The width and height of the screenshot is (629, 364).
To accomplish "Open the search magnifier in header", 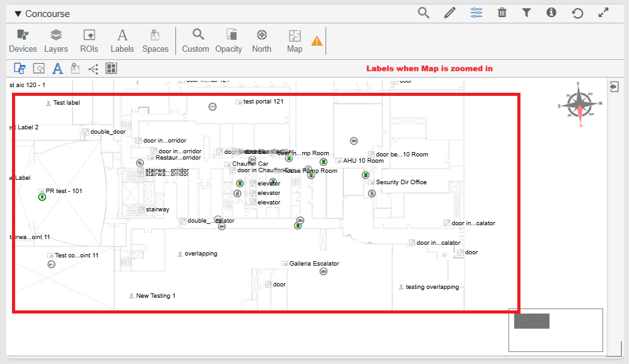I will point(423,13).
